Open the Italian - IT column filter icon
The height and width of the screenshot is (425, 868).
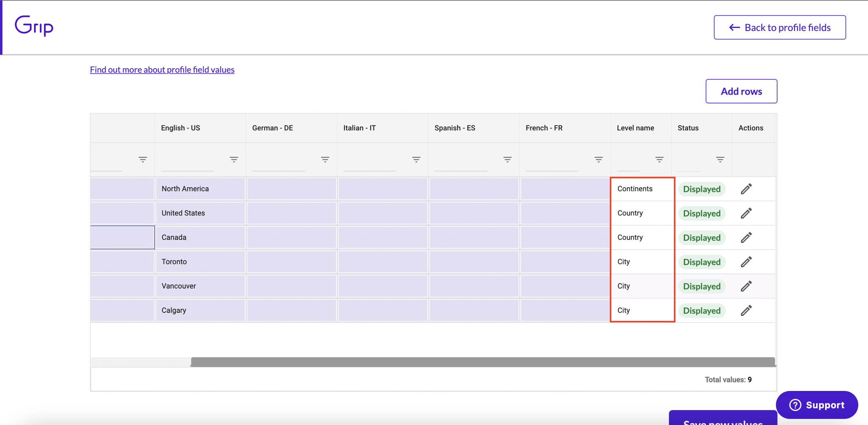pos(416,159)
